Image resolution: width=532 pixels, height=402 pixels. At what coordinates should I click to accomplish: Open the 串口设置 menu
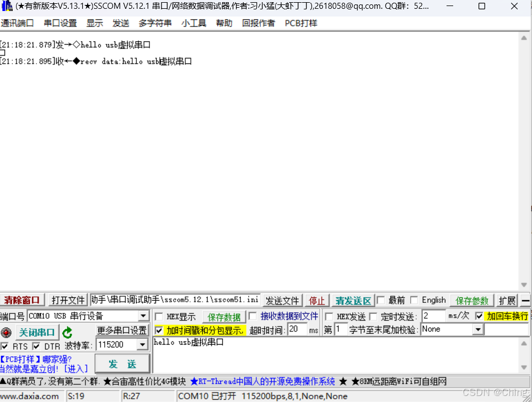pyautogui.click(x=60, y=23)
